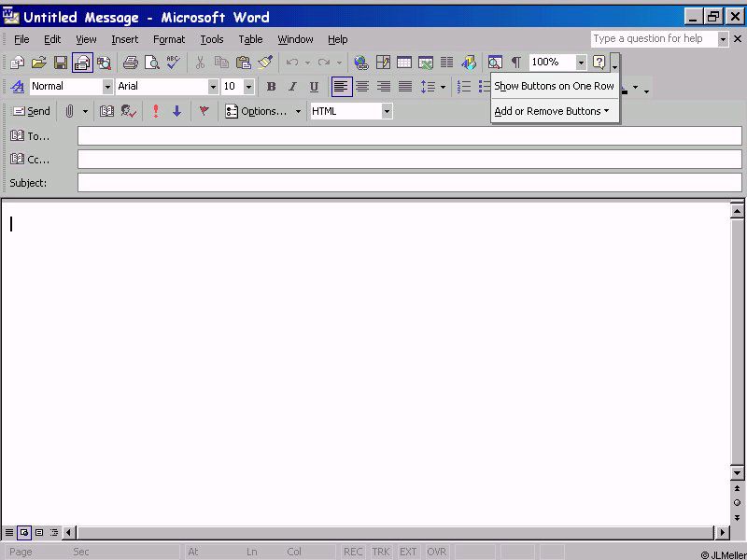747x560 pixels.
Task: Open the Line Spacing dropdown arrow
Action: pyautogui.click(x=443, y=87)
